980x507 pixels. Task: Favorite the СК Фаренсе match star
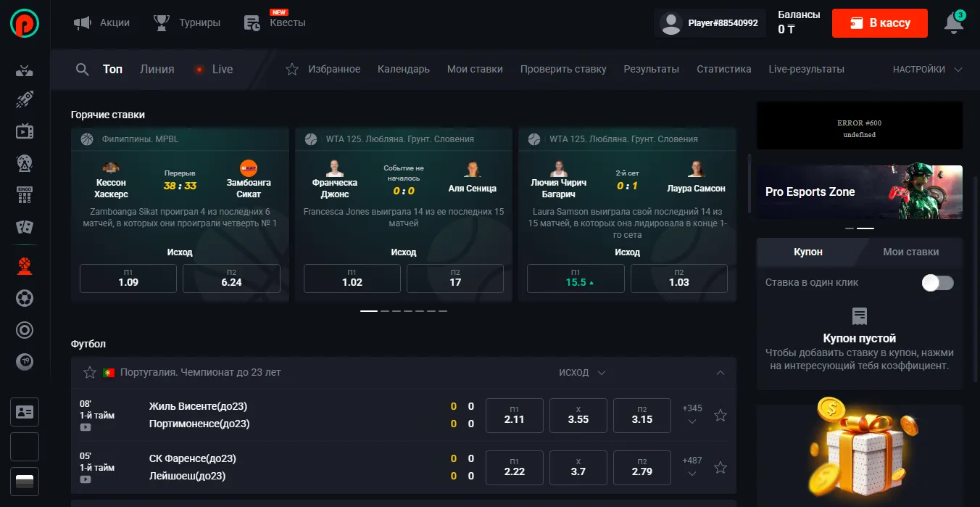coord(721,468)
